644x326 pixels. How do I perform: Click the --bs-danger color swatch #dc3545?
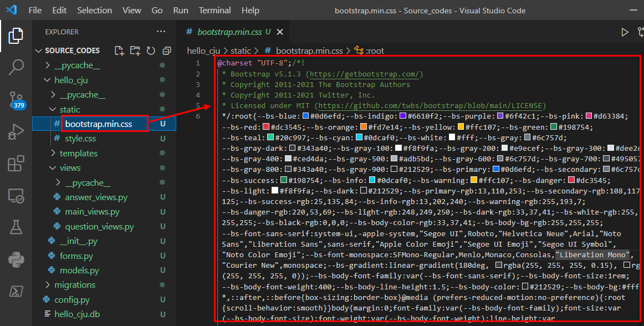coord(571,180)
